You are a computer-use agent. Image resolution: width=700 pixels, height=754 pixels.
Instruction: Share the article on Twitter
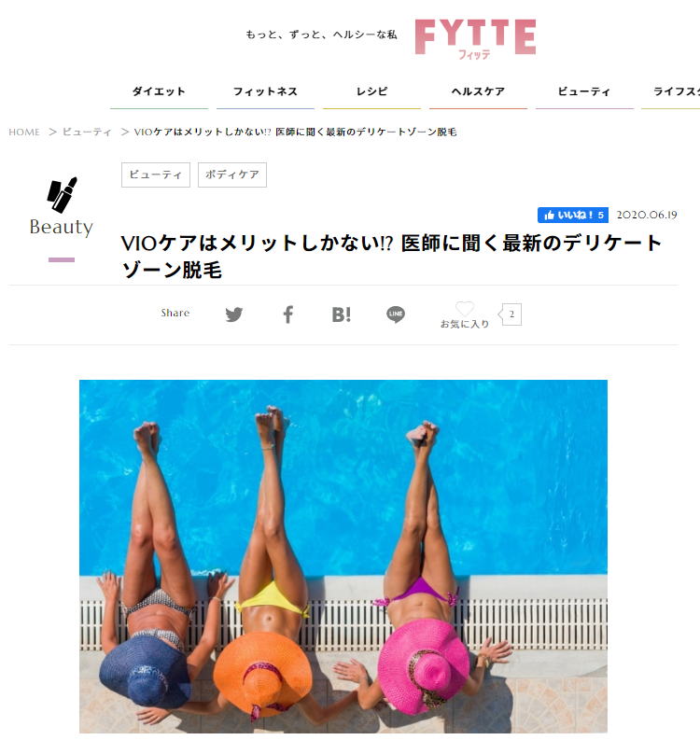(x=234, y=314)
